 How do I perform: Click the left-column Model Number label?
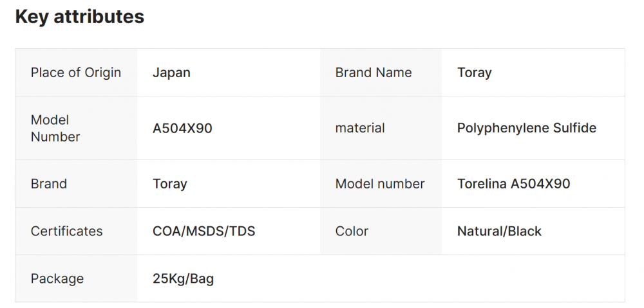55,128
